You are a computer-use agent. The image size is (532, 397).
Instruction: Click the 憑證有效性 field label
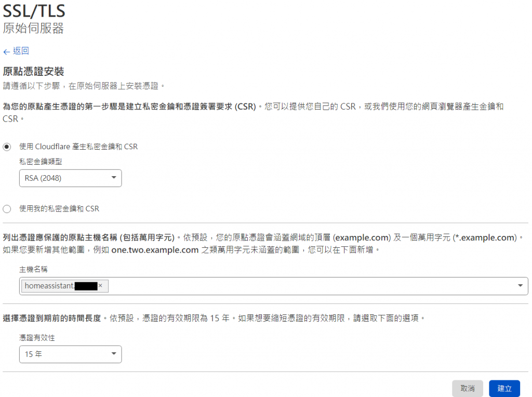coord(37,338)
